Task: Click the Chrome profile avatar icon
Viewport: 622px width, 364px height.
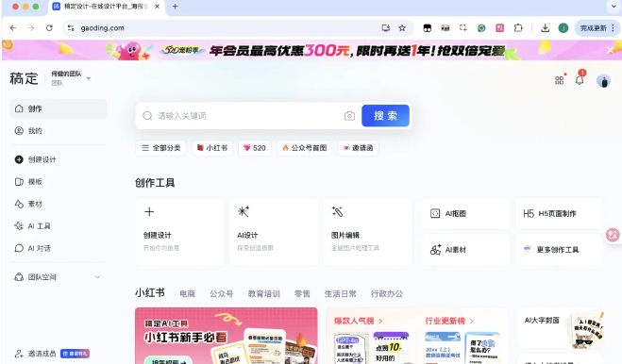Action: (563, 27)
